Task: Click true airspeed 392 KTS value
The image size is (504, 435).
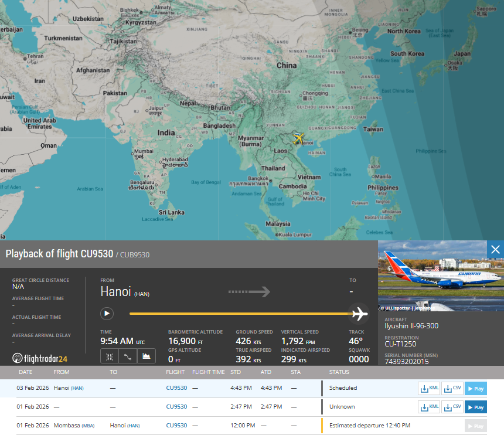Action: pyautogui.click(x=248, y=359)
